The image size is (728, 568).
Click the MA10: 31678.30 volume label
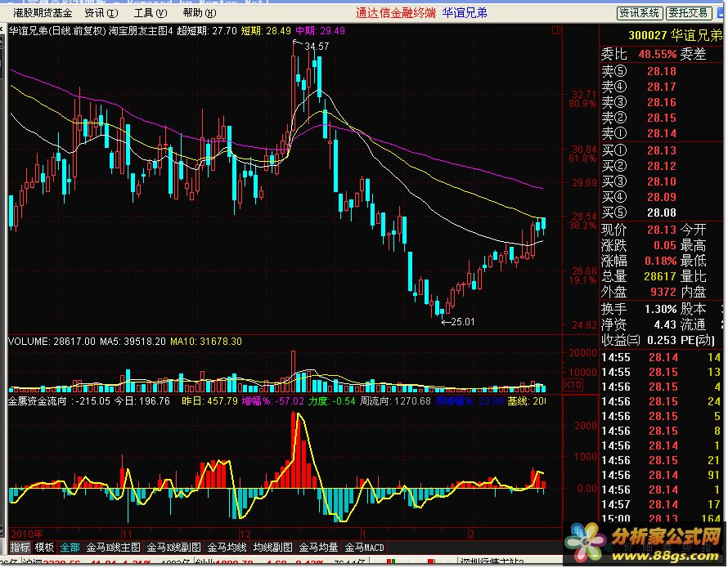click(x=206, y=342)
